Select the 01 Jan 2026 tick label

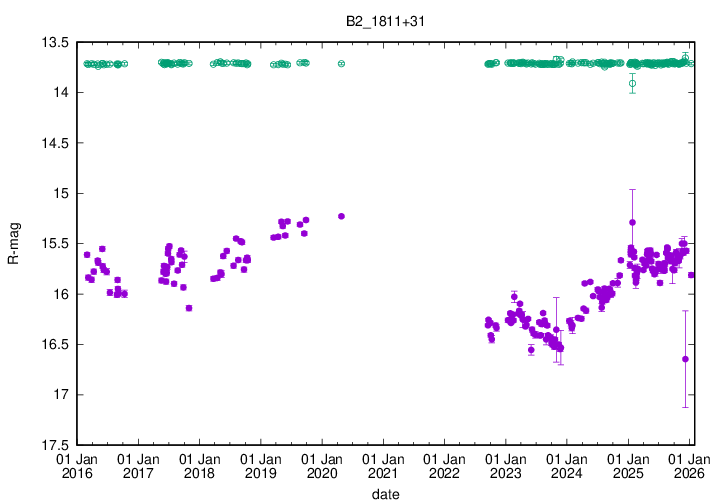pos(689,466)
